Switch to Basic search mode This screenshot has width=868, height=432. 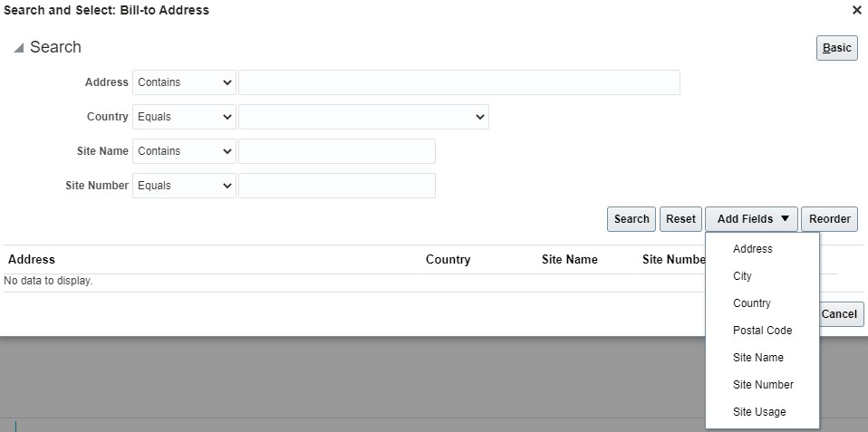tap(836, 48)
